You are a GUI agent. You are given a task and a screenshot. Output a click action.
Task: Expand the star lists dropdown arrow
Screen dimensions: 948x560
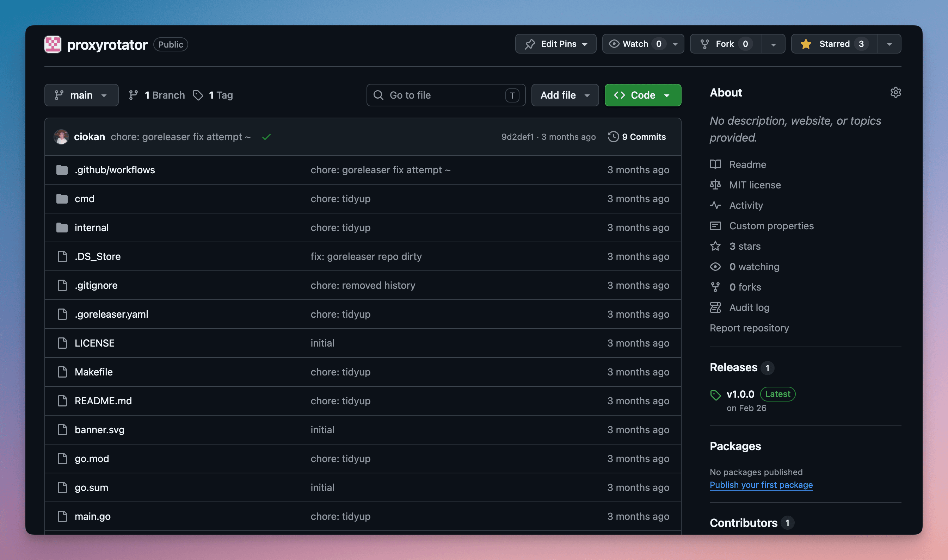tap(889, 44)
